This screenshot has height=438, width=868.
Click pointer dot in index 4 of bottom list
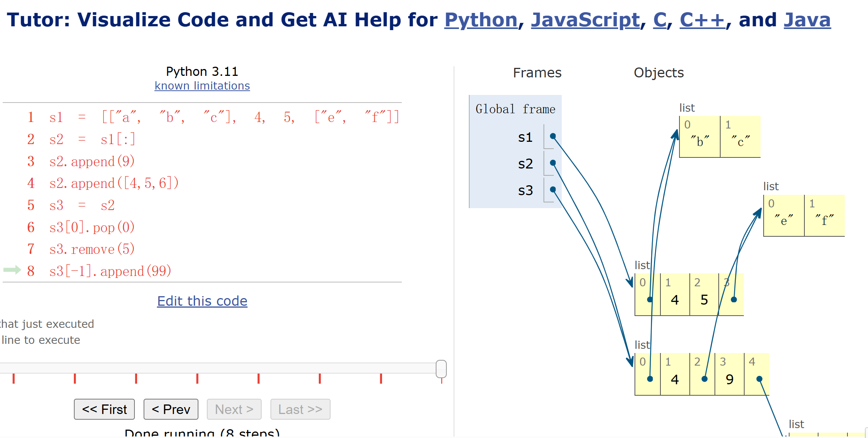[759, 379]
